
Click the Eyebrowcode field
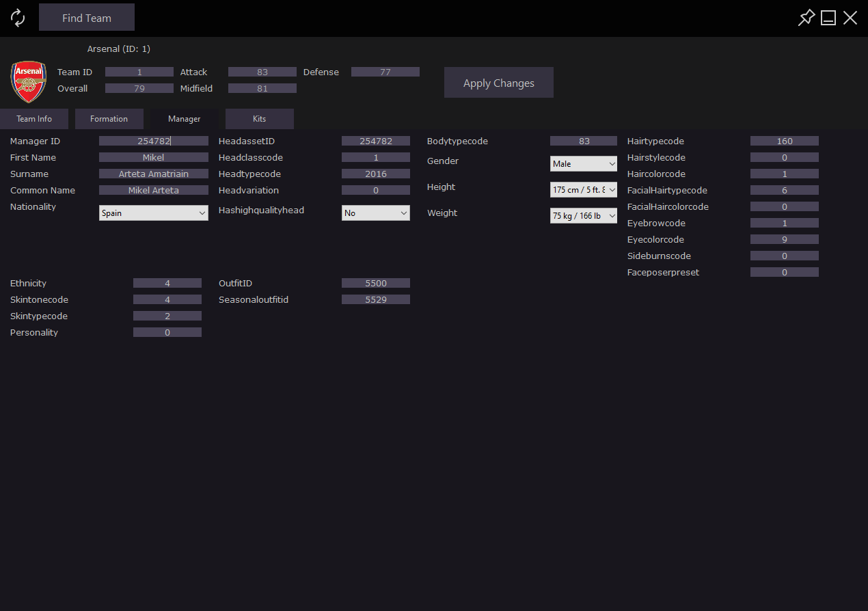coord(785,223)
